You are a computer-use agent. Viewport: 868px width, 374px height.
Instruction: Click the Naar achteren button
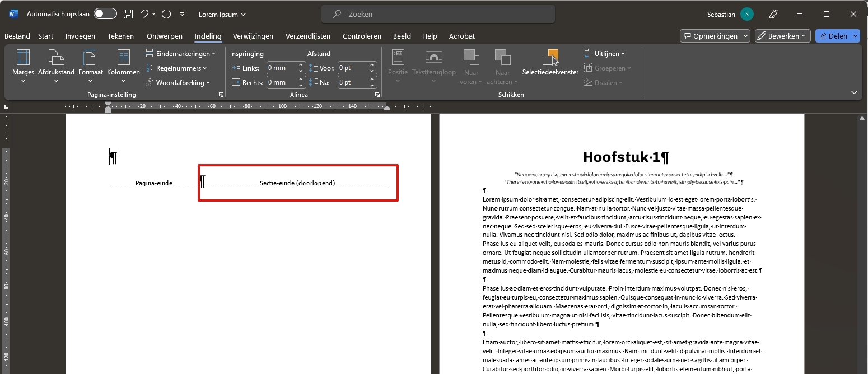coord(503,67)
